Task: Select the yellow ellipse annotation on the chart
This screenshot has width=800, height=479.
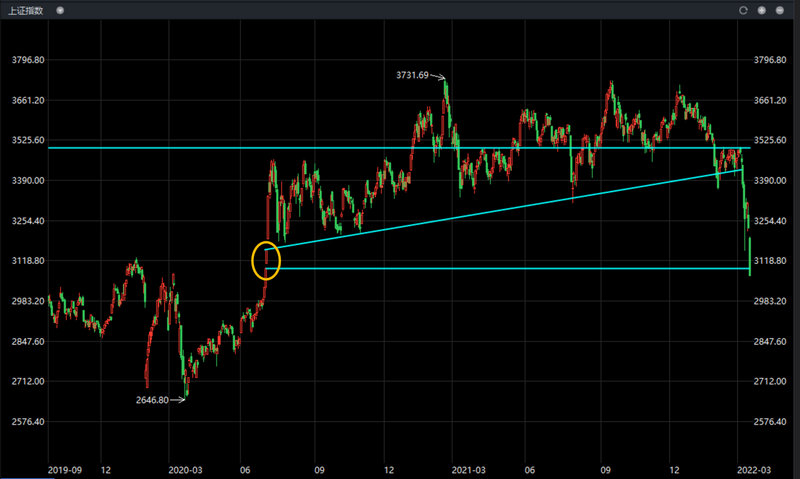Action: coord(267,260)
